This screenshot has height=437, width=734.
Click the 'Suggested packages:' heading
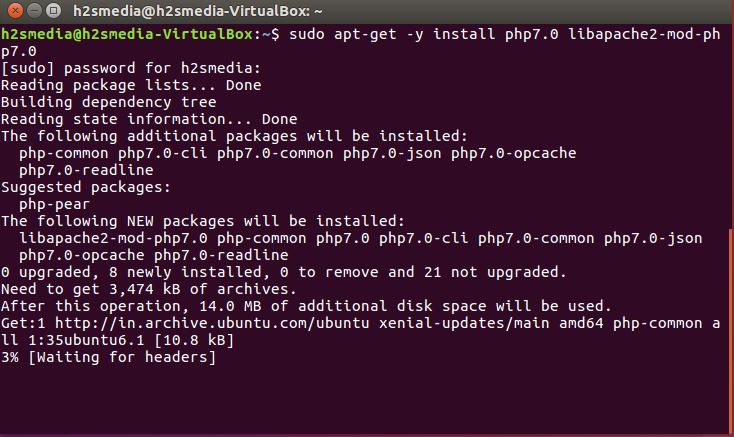[x=86, y=187]
